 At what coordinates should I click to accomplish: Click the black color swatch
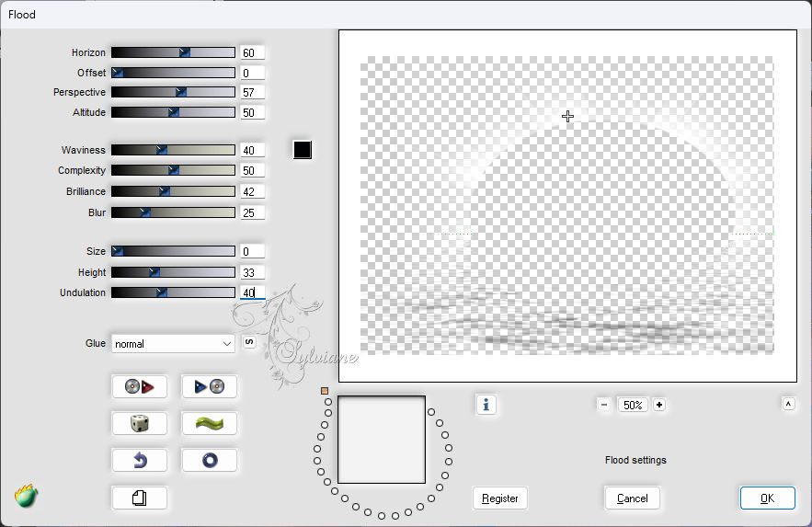click(x=303, y=150)
